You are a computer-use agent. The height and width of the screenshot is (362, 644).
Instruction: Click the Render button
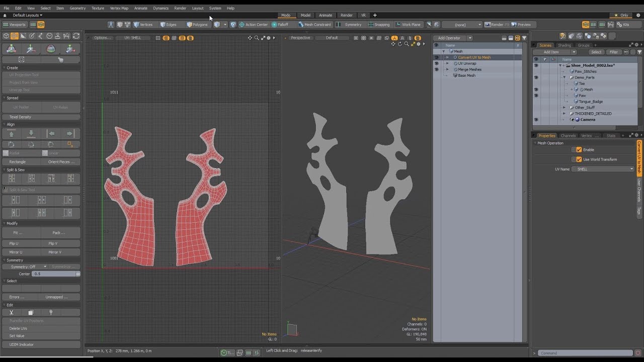[x=497, y=25]
